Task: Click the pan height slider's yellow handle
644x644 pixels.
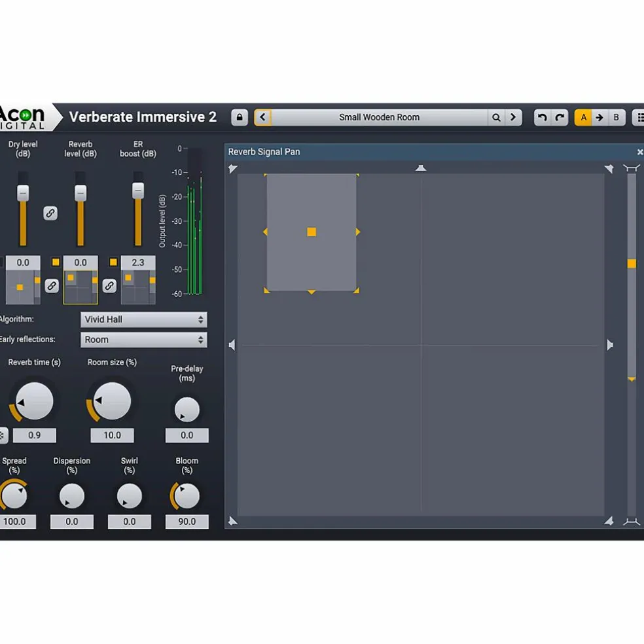Action: point(632,264)
